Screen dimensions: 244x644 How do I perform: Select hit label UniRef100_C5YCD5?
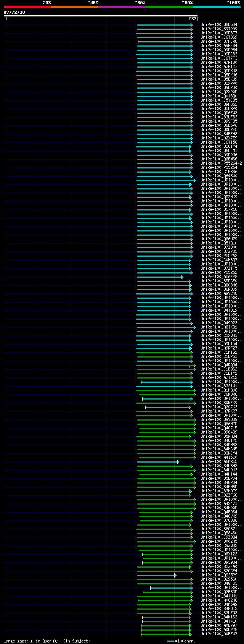point(219,100)
